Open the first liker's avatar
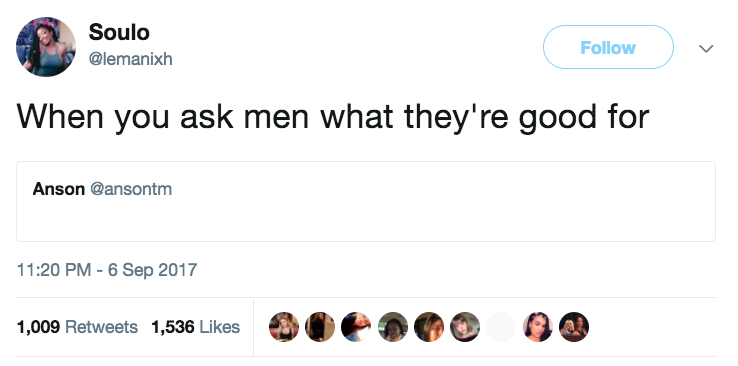Screen dimensions: 738x366 (x=284, y=326)
